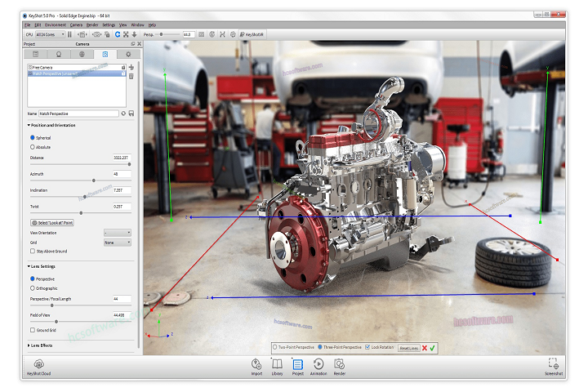Select Perspective lens radio button
The height and width of the screenshot is (392, 588).
32,278
